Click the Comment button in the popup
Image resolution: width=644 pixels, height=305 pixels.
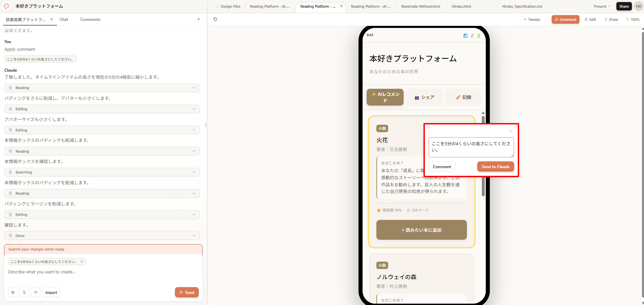pyautogui.click(x=442, y=167)
